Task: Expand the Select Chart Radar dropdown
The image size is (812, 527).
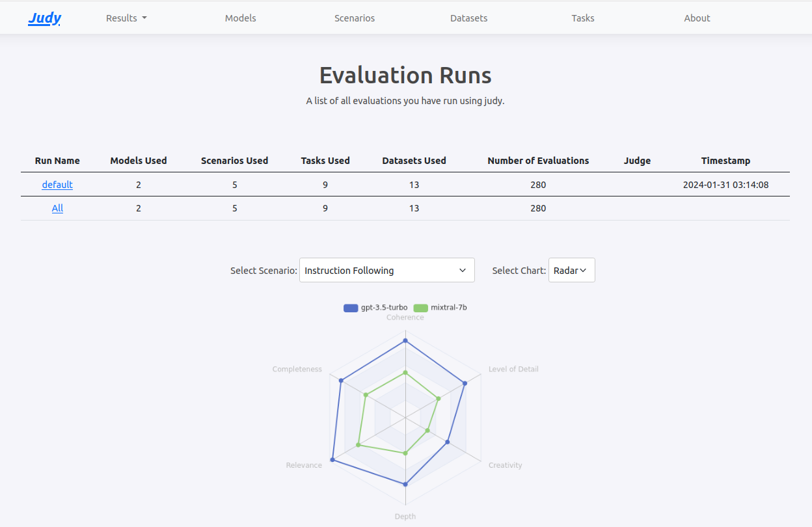Action: 571,271
